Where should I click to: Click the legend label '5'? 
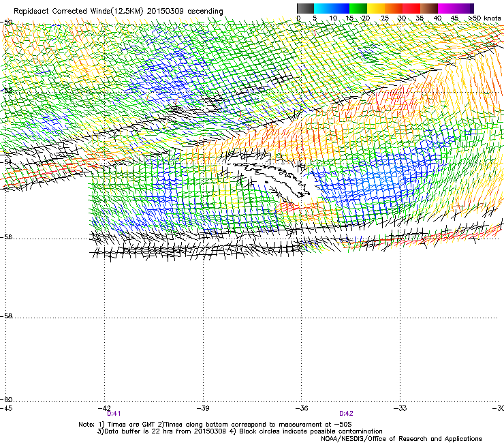pyautogui.click(x=315, y=18)
